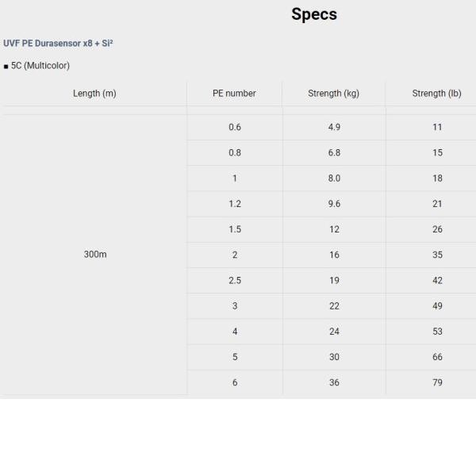Click the 24 kg strength cell
Viewport: 476px width, 476px height.
(334, 332)
